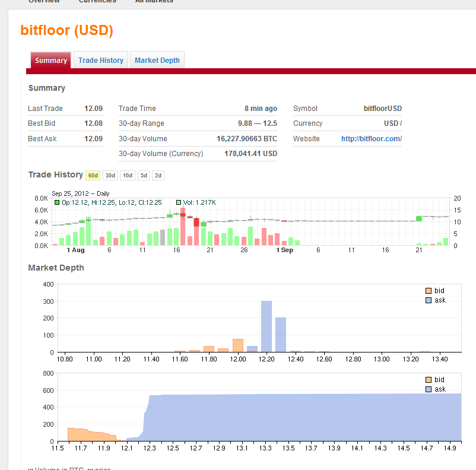This screenshot has width=476, height=470.
Task: Click the 1 Aug date label on chart axis
Action: [75, 250]
